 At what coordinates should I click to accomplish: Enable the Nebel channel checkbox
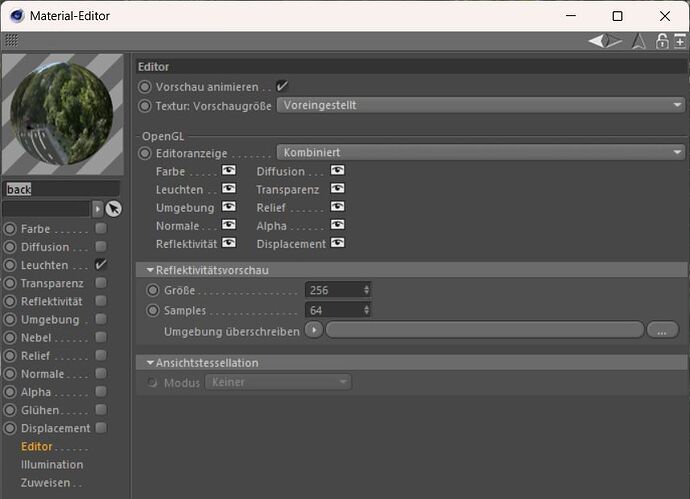(101, 337)
